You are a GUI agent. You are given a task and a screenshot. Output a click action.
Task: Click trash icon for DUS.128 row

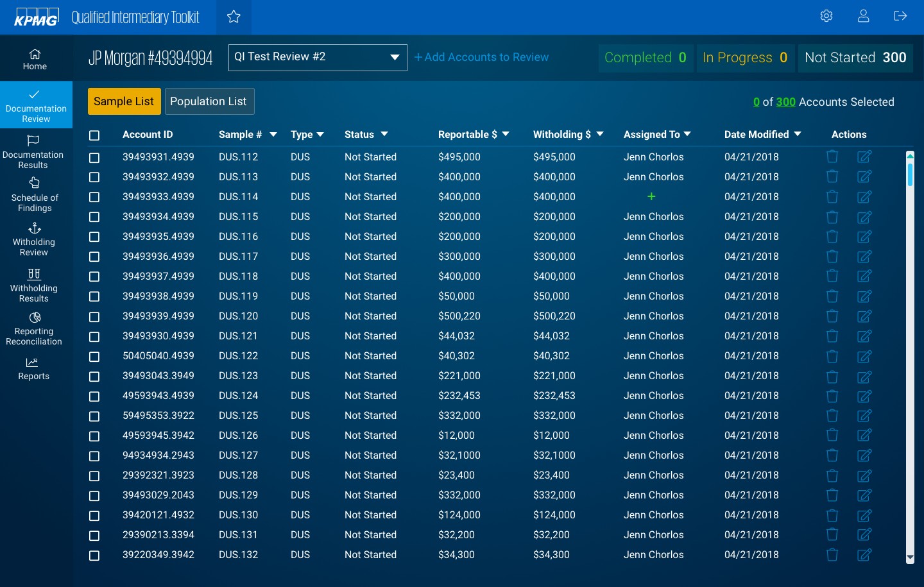(x=832, y=475)
